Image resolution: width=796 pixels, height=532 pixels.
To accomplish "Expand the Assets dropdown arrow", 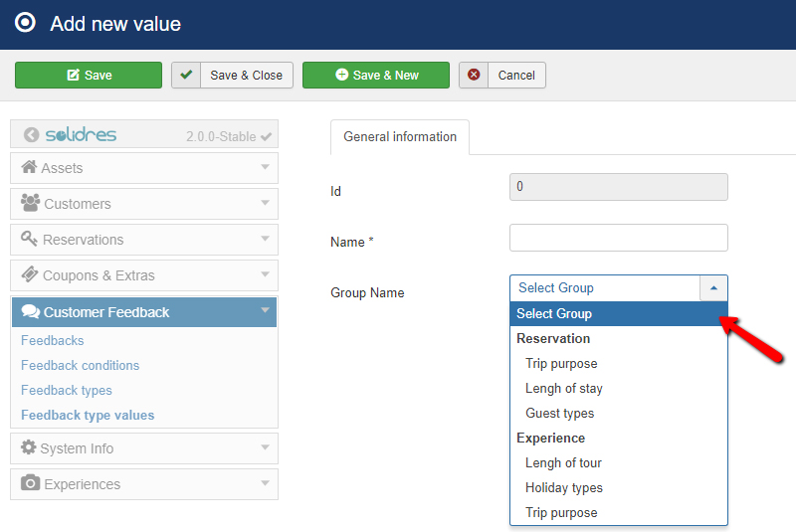I will coord(265,167).
